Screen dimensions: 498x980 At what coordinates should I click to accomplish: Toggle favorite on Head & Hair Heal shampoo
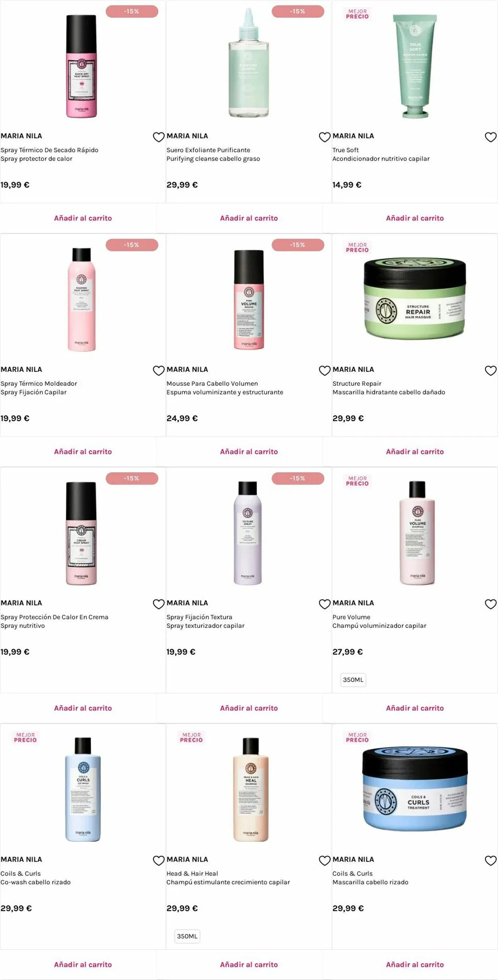click(x=325, y=860)
